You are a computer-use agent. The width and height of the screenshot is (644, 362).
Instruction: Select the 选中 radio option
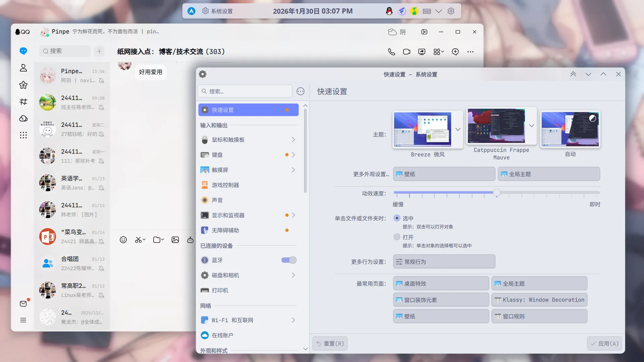(x=397, y=218)
